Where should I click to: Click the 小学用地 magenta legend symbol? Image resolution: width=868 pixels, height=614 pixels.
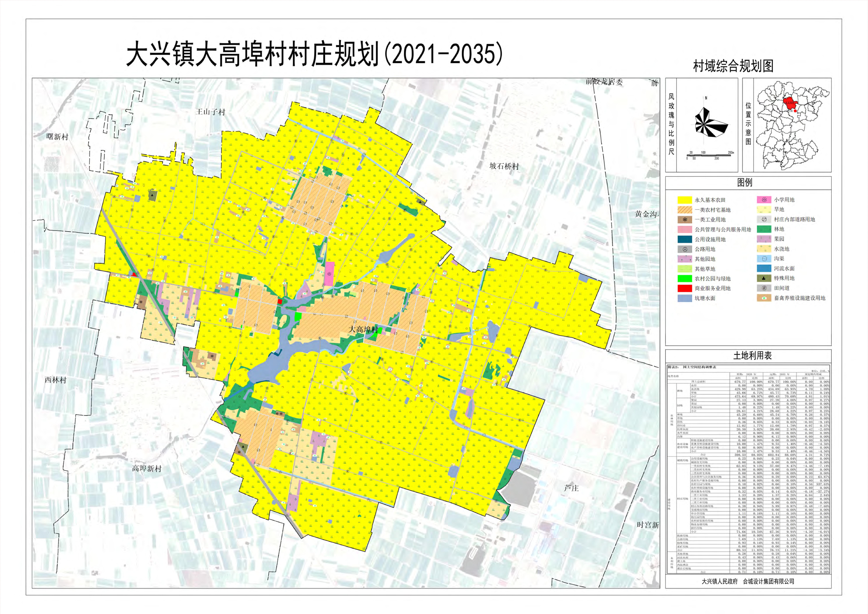click(x=764, y=200)
